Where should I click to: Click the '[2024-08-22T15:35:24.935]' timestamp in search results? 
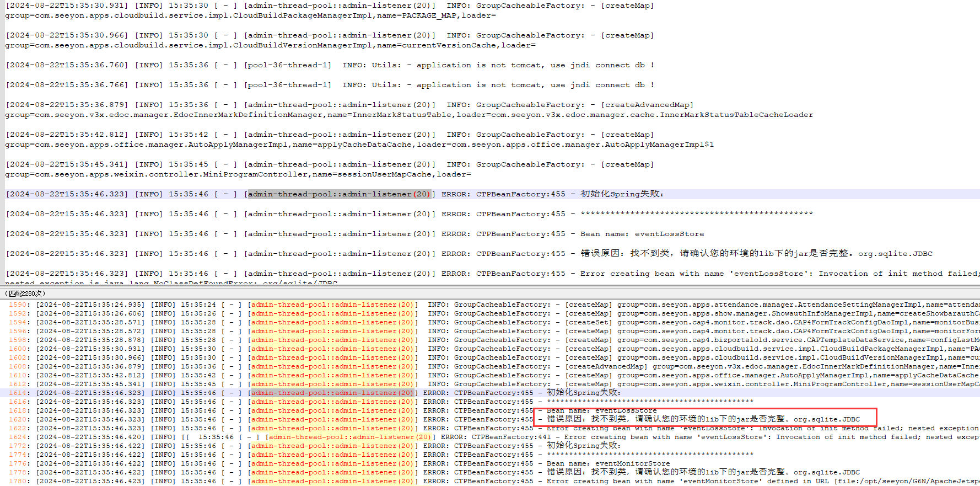[90, 305]
